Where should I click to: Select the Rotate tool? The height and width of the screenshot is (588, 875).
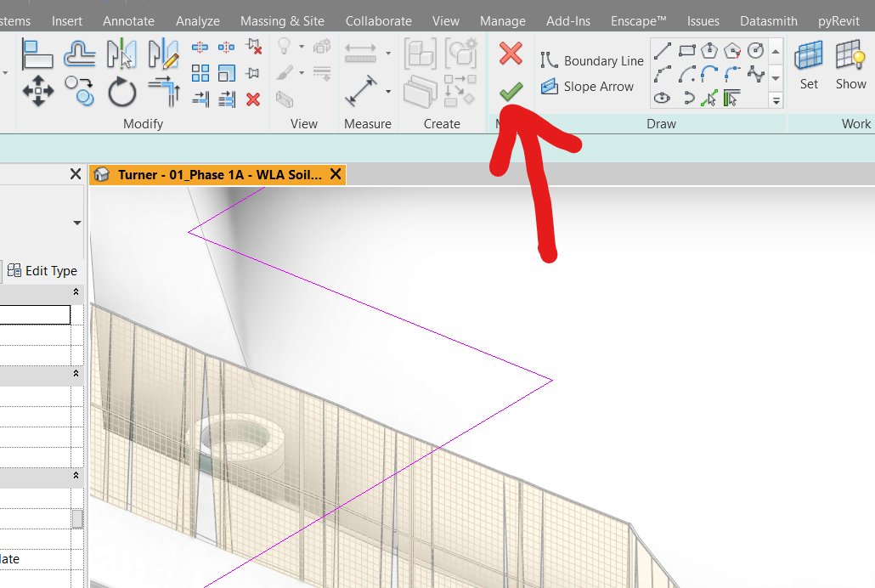click(x=121, y=92)
